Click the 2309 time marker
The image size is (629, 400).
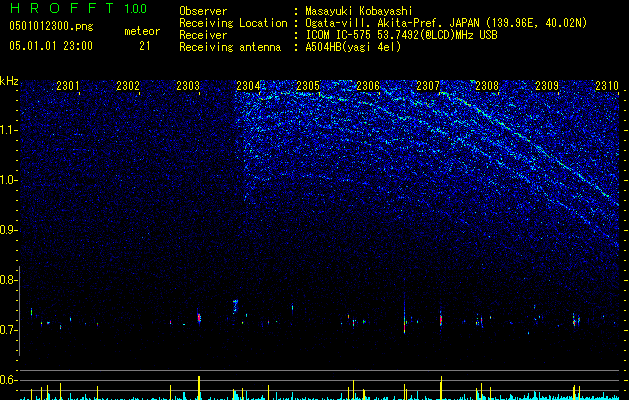click(x=547, y=86)
